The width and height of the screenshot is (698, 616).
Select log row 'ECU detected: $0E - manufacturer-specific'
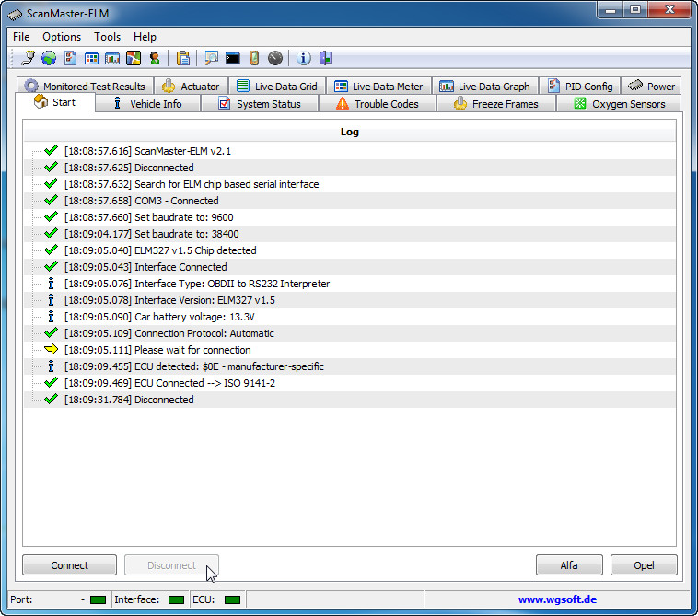coord(349,366)
